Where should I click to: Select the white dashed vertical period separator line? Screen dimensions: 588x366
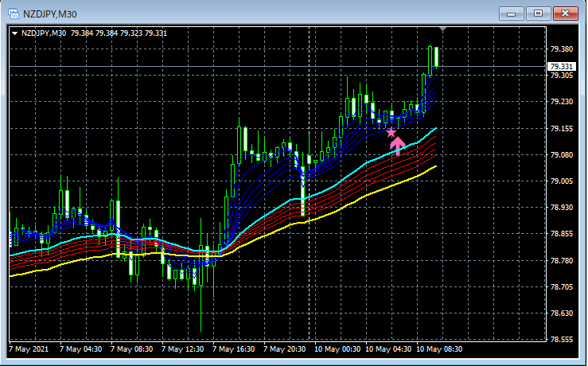[x=310, y=184]
